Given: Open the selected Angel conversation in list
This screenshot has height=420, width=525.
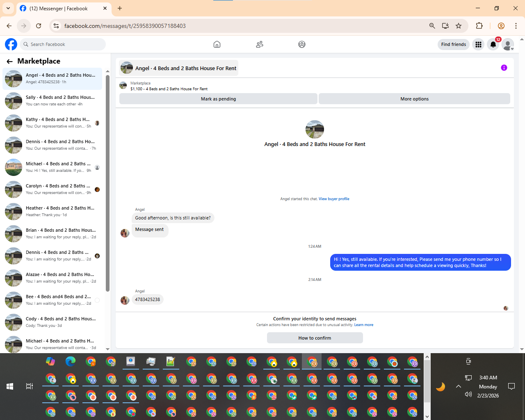Looking at the screenshot, I should 52,79.
